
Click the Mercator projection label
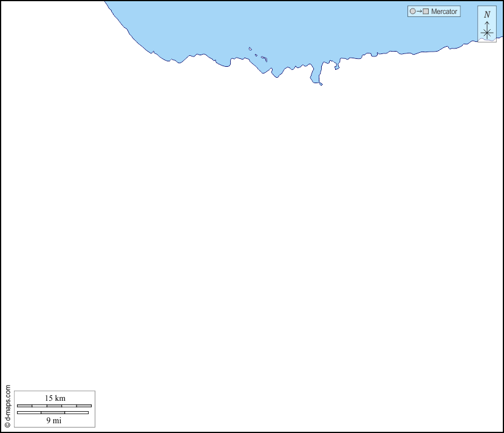444,12
